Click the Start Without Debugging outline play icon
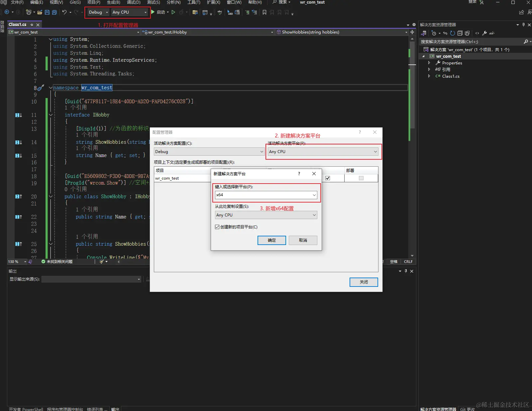 pos(173,12)
